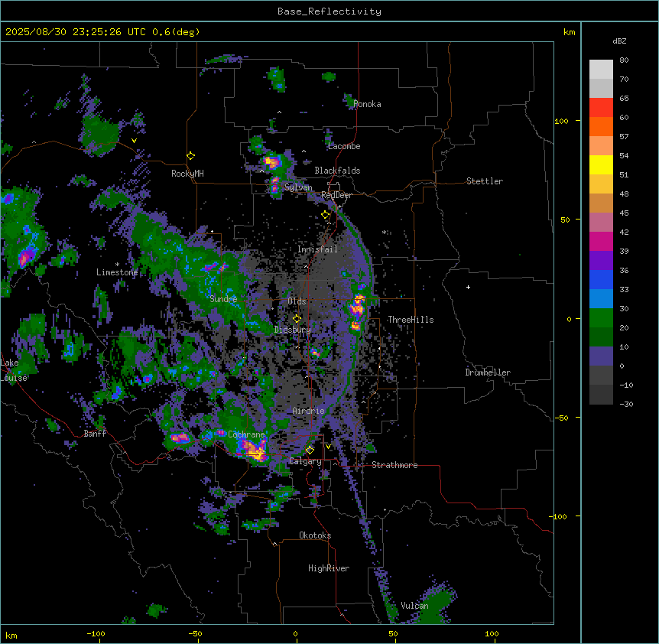This screenshot has height=644, width=659.
Task: Click the intense storm cell southeast of Cochrane
Action: point(255,450)
